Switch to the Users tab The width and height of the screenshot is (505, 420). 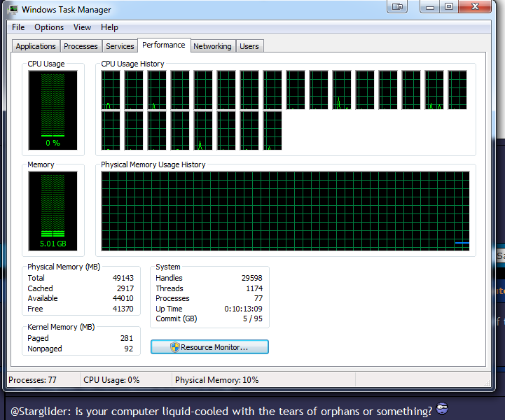click(249, 46)
